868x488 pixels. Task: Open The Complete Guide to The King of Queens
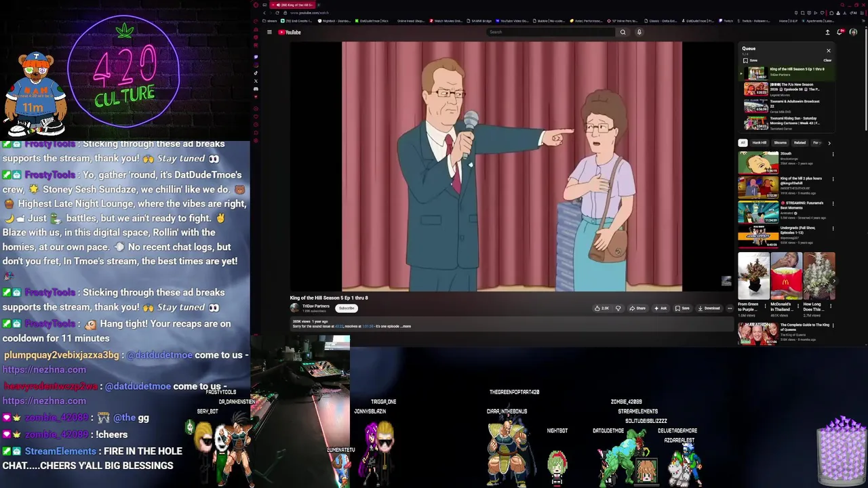(758, 333)
